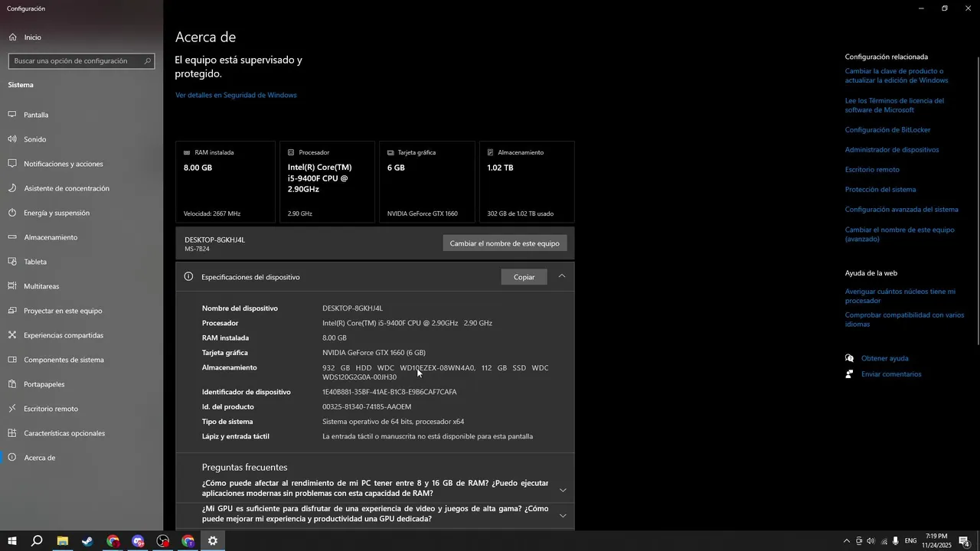Click the Tarjeta gráfica 6 GB summary card
Viewport: 980px width, 551px height.
point(427,182)
